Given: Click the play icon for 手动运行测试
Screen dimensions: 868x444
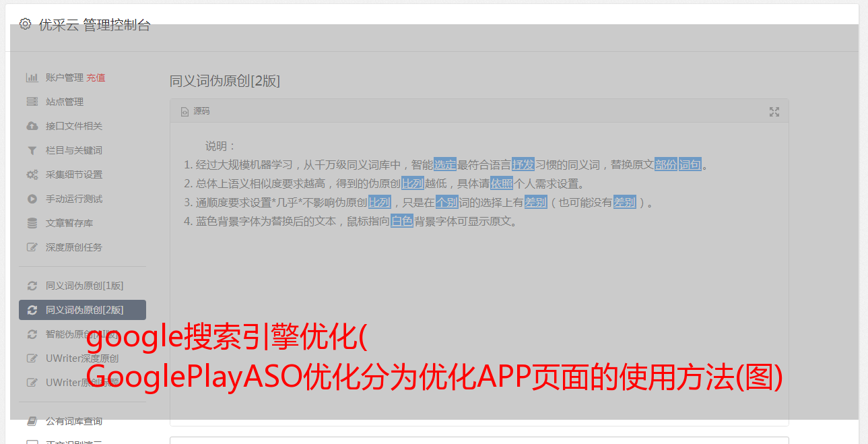Looking at the screenshot, I should [32, 199].
